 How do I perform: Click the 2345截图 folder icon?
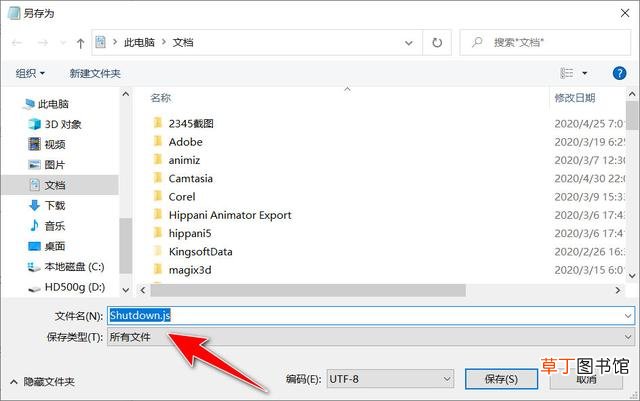point(158,123)
